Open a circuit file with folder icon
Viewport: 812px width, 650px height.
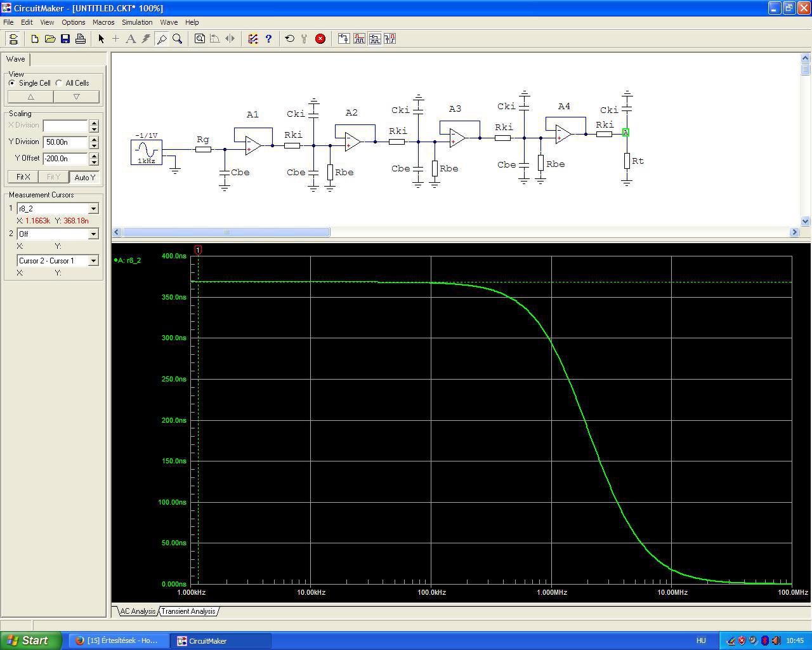pos(50,39)
